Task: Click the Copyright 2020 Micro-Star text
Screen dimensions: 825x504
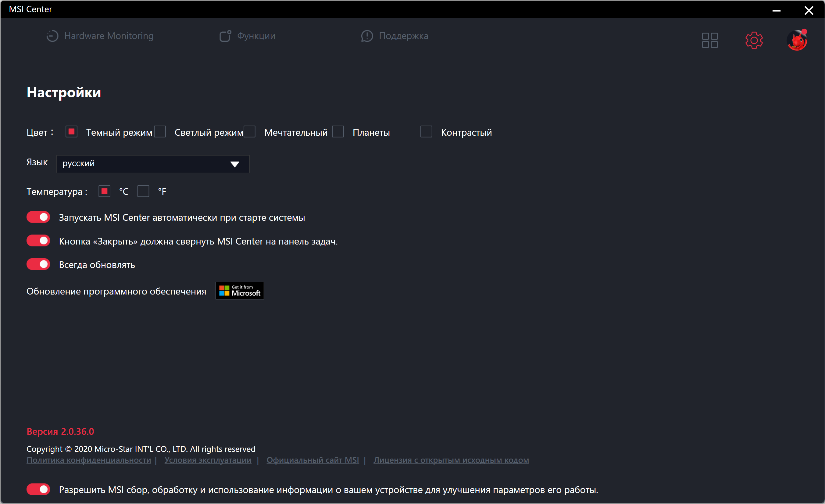Action: 141,449
